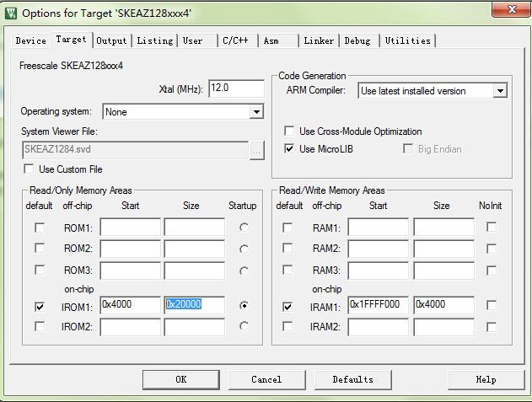Click the IRAM2 Size field
The height and width of the screenshot is (402, 532).
[x=444, y=327]
